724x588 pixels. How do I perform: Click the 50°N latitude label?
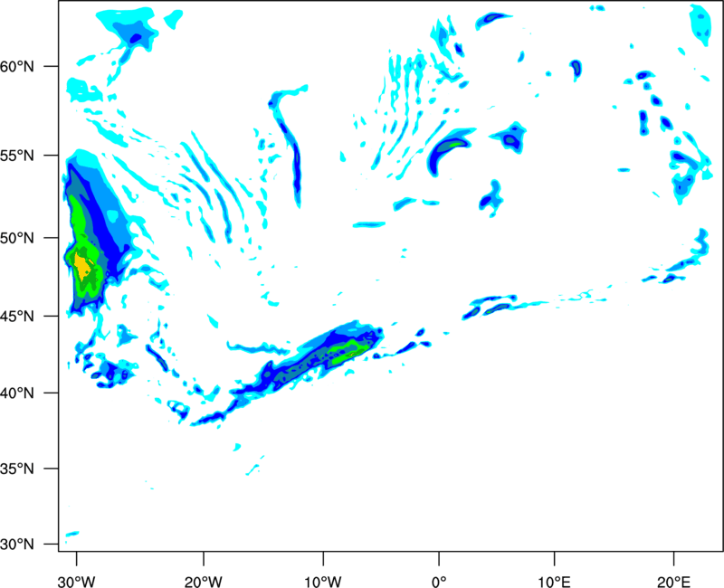click(17, 238)
